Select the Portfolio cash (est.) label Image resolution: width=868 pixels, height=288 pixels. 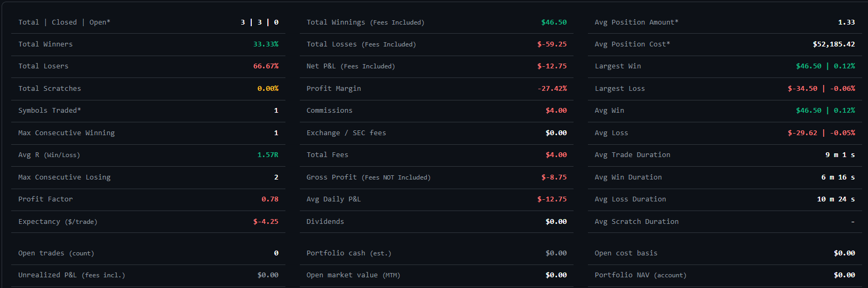point(349,253)
